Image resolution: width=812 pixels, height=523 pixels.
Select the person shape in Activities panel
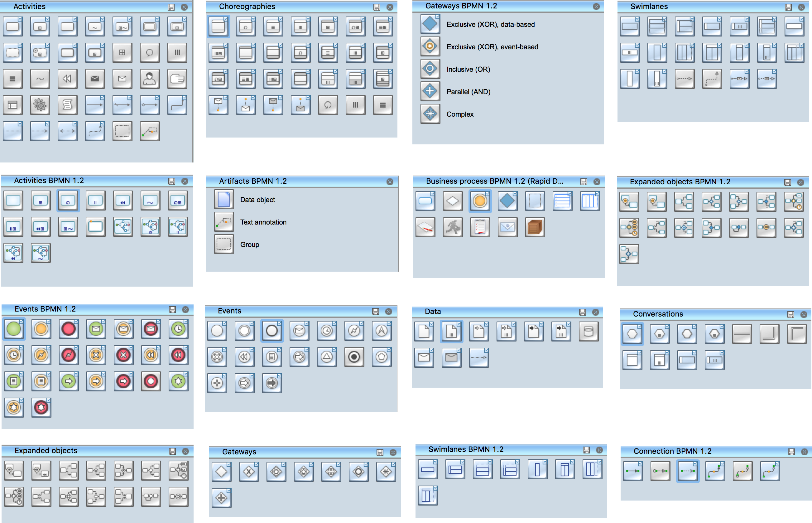pos(150,79)
